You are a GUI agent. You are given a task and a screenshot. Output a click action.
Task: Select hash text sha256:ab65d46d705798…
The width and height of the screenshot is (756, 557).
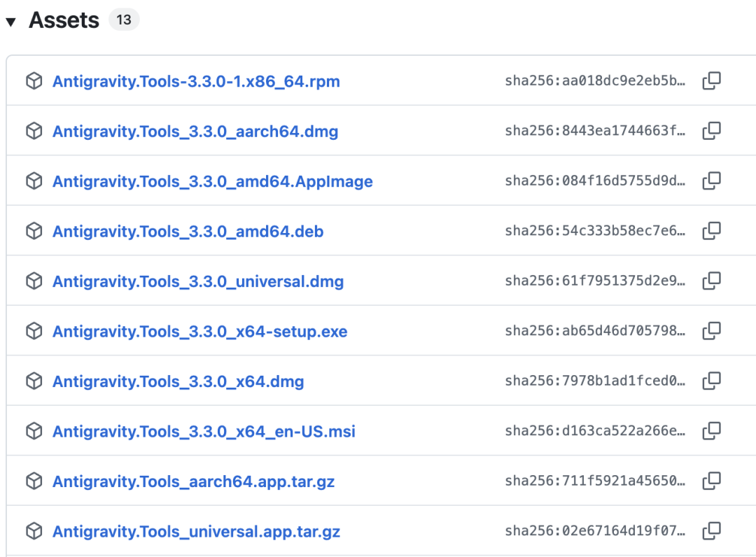(x=595, y=330)
